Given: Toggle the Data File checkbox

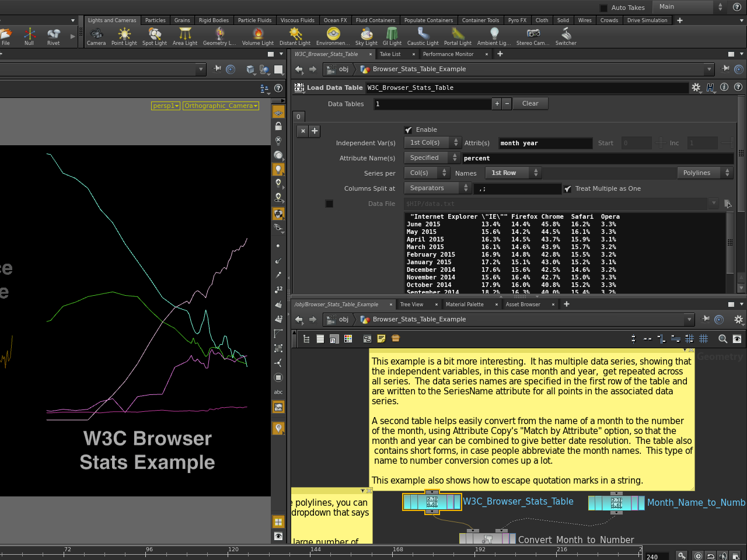Looking at the screenshot, I should click(329, 204).
